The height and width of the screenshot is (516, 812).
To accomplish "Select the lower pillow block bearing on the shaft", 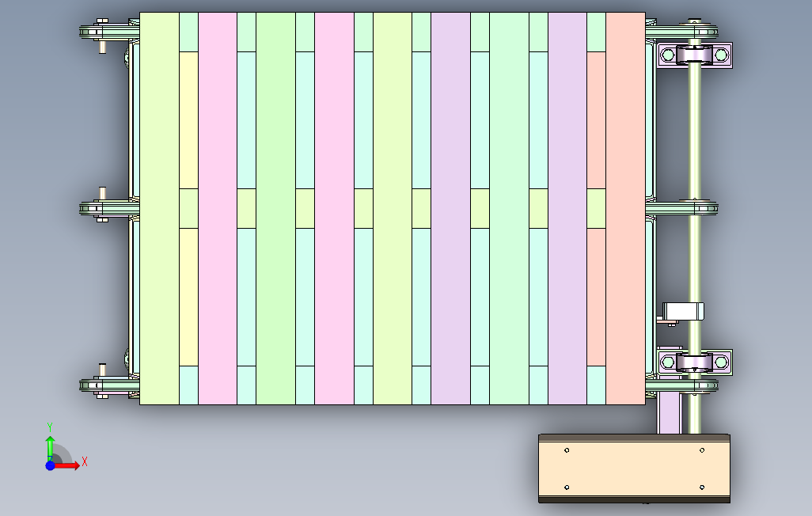I will click(694, 362).
